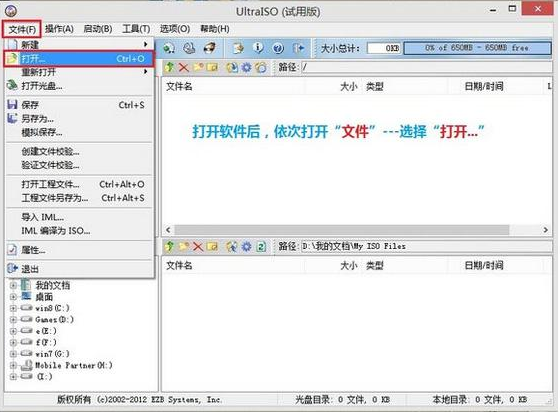Click the new folder icon in local pane toolbar
Image resolution: width=560 pixels, height=412 pixels.
click(x=184, y=246)
